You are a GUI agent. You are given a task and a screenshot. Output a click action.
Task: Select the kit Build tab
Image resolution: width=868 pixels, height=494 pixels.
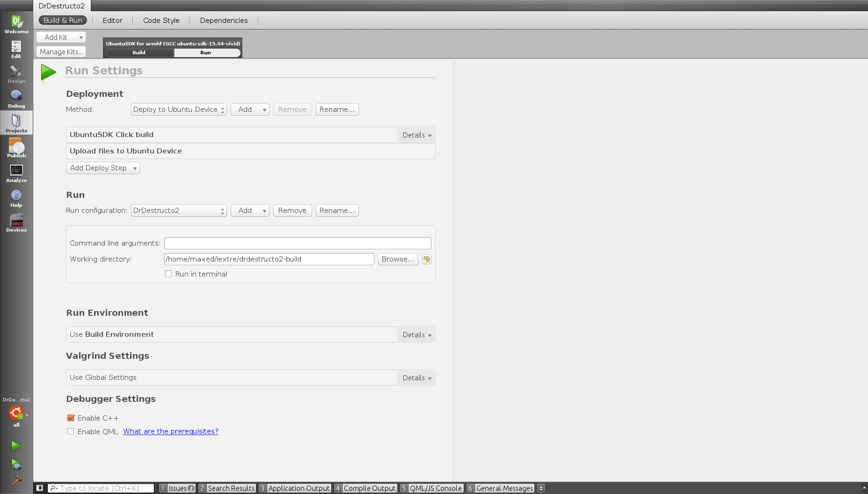(139, 52)
